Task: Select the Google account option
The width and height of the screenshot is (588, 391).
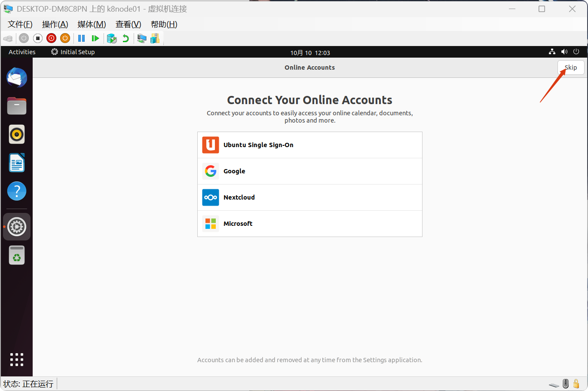Action: (x=310, y=171)
